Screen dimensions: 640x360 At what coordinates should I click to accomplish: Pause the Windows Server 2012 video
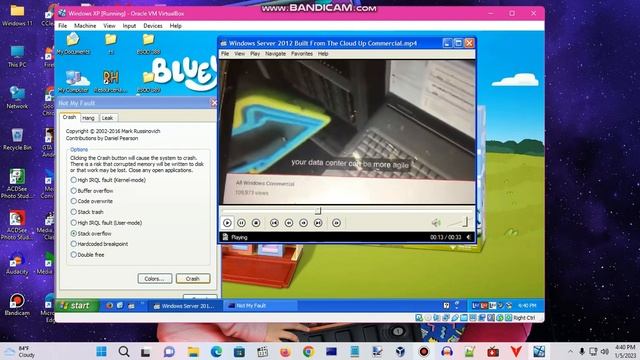242,223
